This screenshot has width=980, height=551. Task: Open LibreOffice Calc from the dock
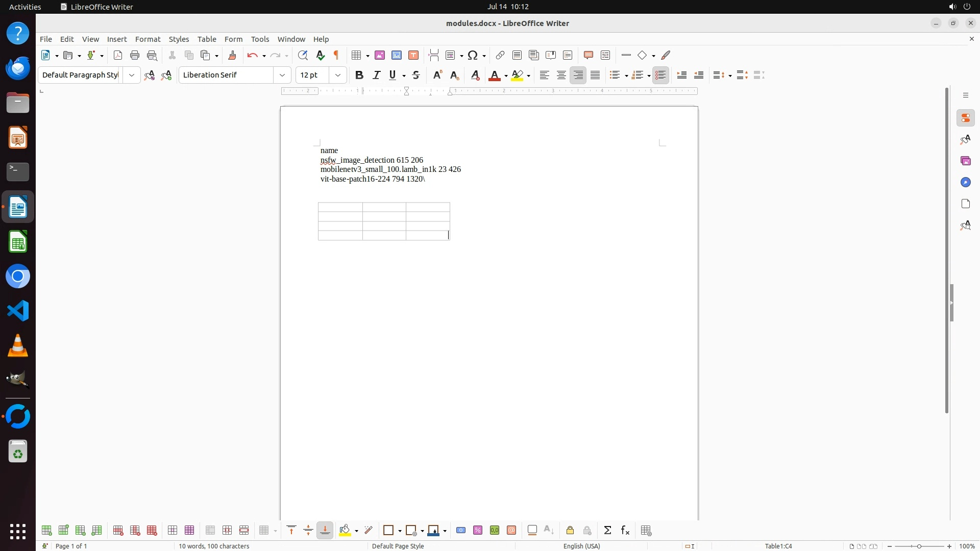click(18, 242)
